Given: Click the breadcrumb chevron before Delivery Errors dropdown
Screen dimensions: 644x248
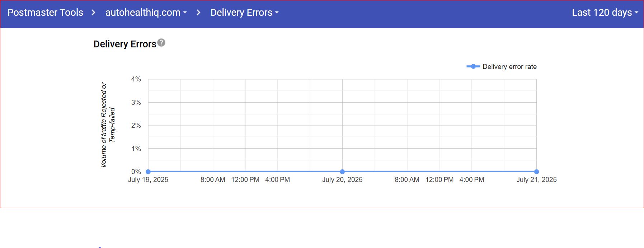Looking at the screenshot, I should [x=198, y=13].
